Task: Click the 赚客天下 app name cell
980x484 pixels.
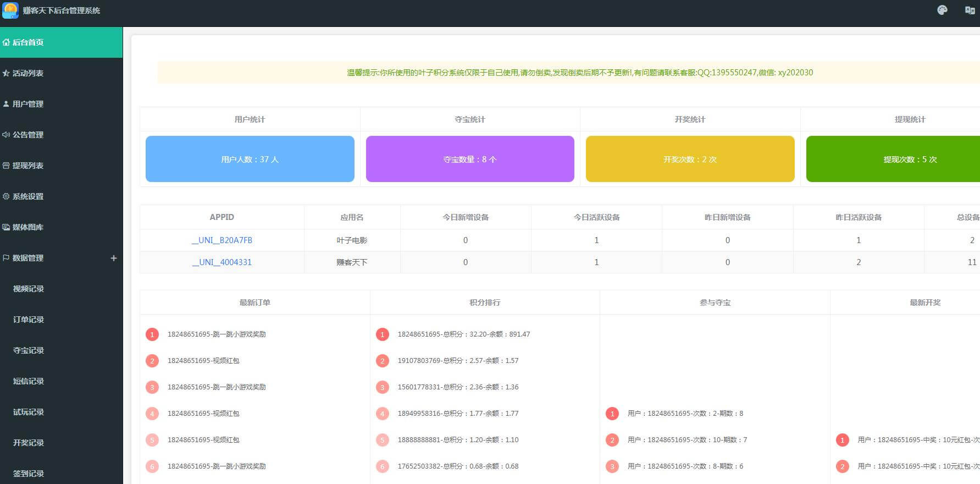Action: pos(352,262)
